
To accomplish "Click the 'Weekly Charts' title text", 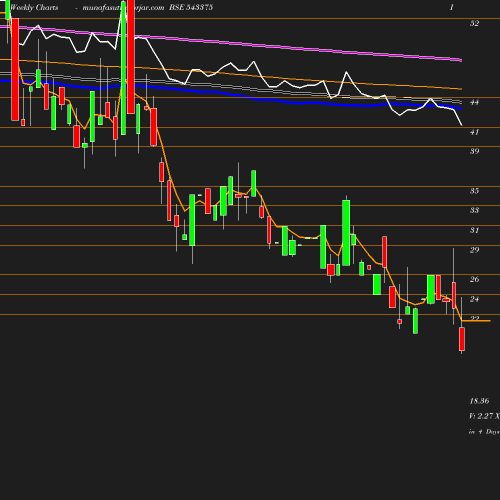I will tap(34, 7).
